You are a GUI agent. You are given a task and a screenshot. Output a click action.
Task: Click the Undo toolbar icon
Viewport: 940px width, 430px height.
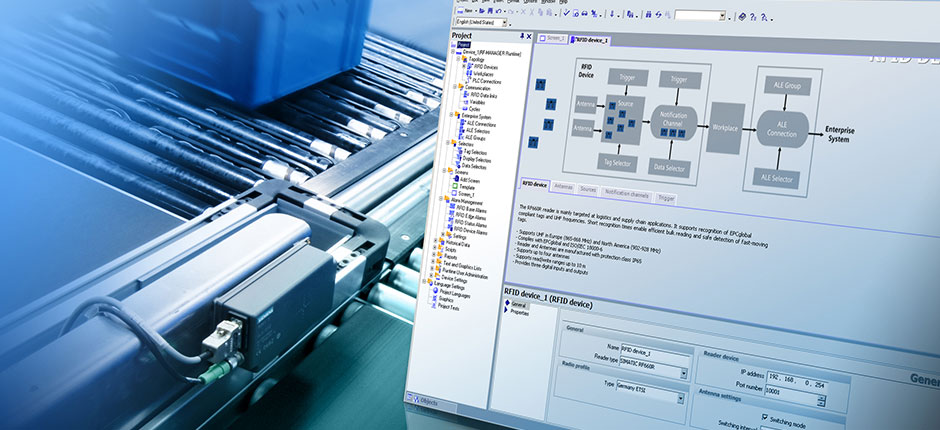click(498, 11)
